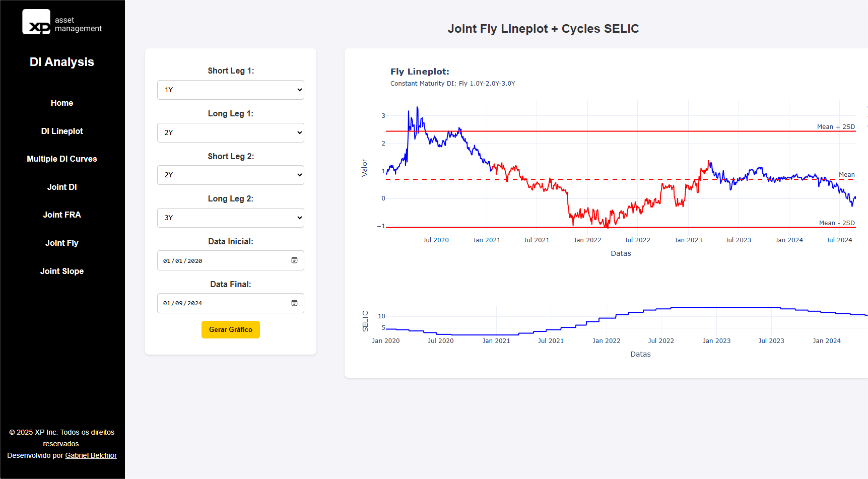Navigate to Joint FRA
The image size is (868, 479).
pyautogui.click(x=62, y=215)
